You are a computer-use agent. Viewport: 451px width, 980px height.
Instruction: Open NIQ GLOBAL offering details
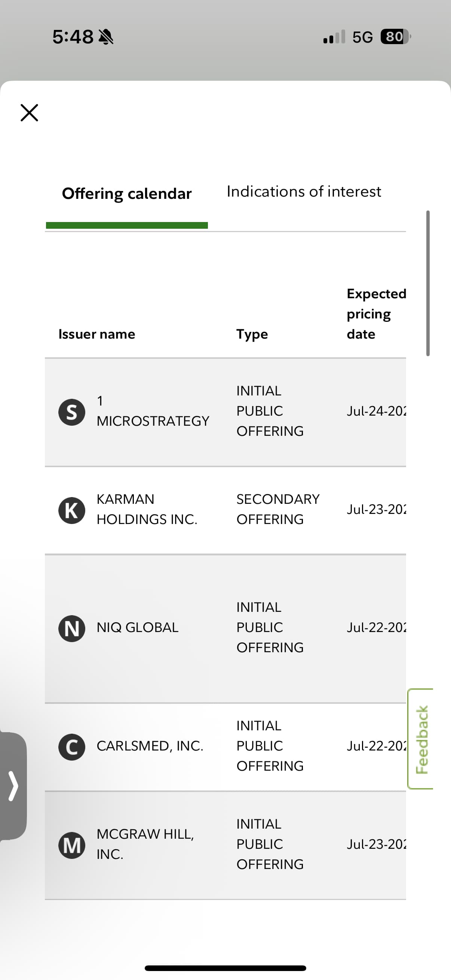(137, 628)
